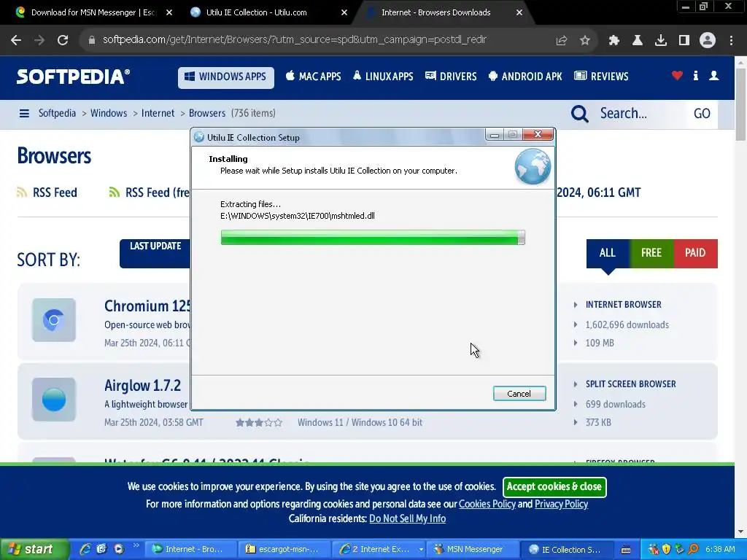Open the browser three-dot menu
Image resolution: width=747 pixels, height=560 pixels.
coord(731,41)
